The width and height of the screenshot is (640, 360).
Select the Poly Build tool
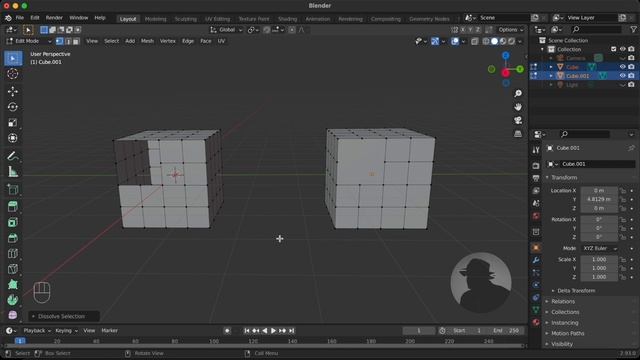tap(13, 284)
